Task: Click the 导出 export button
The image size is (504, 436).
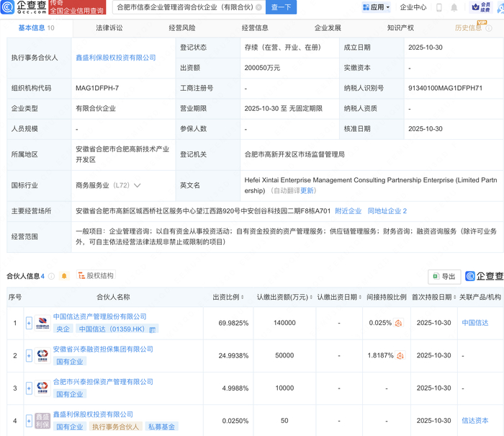Action: [444, 276]
